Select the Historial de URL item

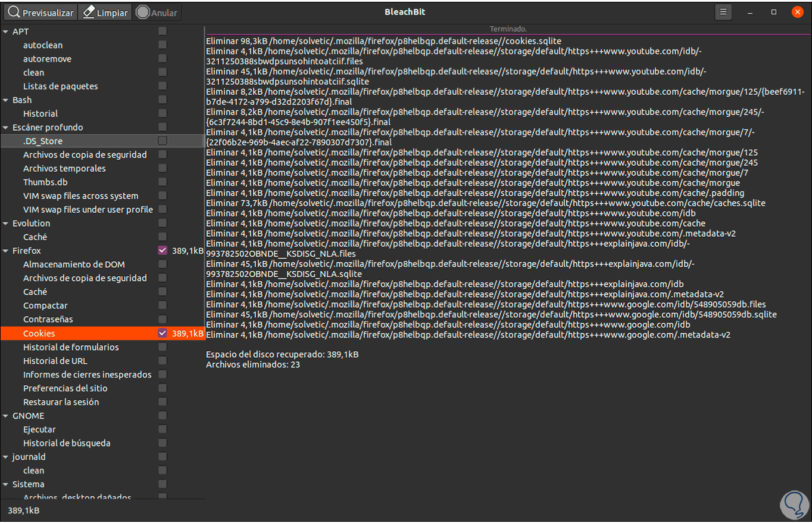55,361
